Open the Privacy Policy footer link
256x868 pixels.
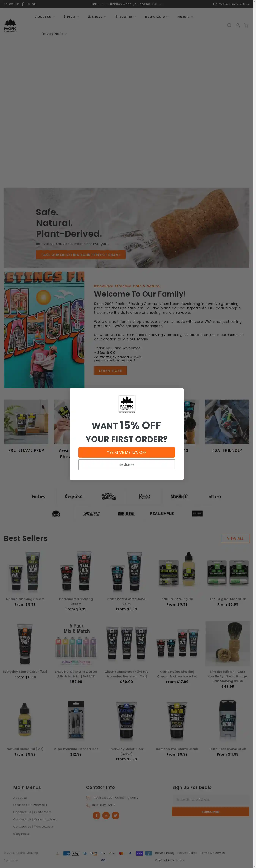point(187,853)
